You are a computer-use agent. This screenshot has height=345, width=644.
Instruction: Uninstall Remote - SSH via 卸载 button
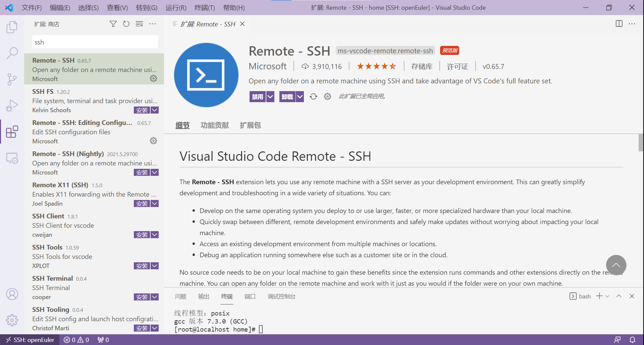[x=287, y=96]
